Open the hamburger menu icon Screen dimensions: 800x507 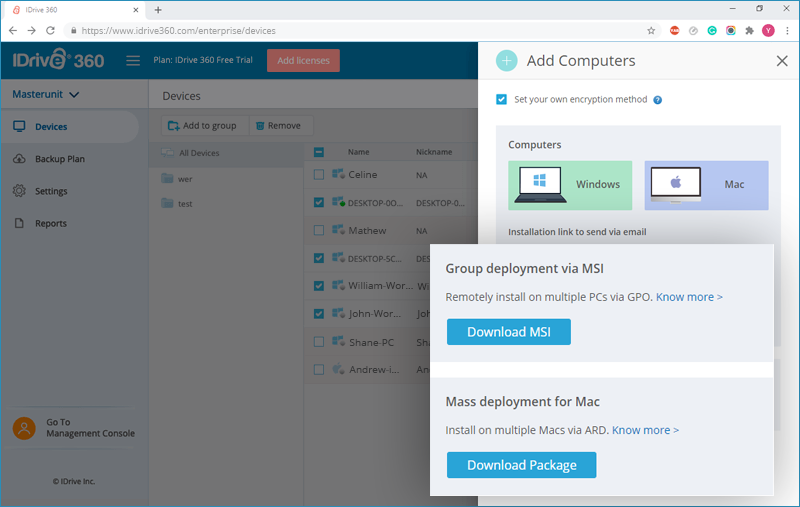pos(133,61)
